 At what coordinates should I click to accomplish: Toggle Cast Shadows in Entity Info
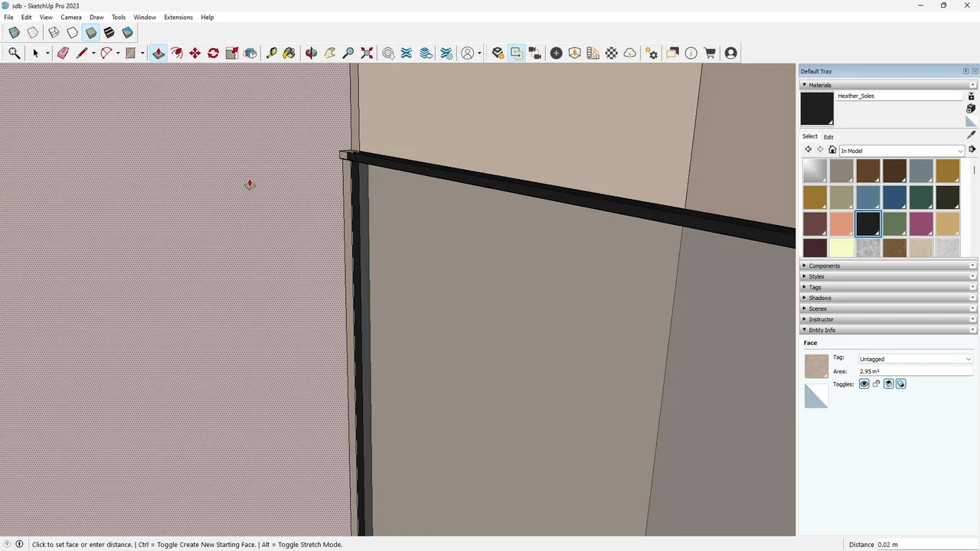(x=900, y=383)
